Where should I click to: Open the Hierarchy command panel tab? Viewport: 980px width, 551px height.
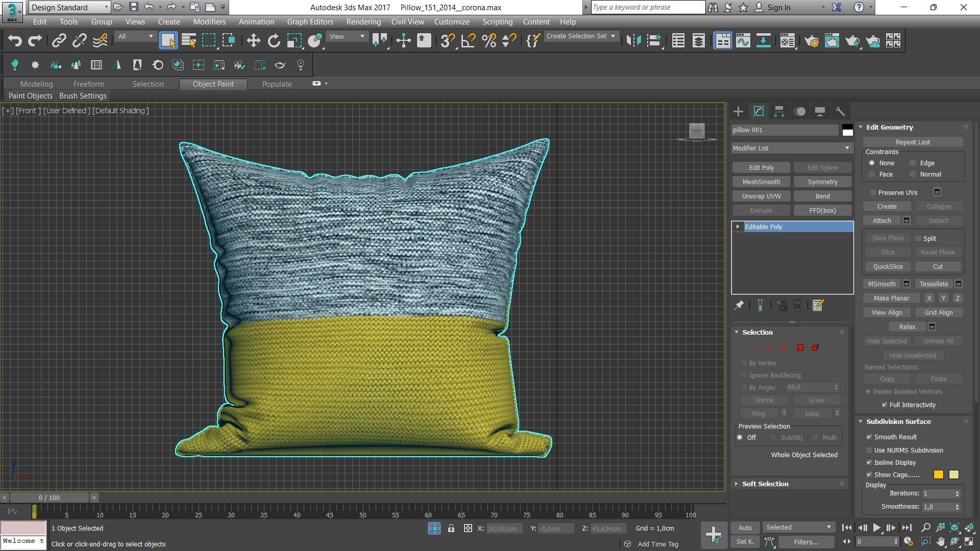[779, 111]
